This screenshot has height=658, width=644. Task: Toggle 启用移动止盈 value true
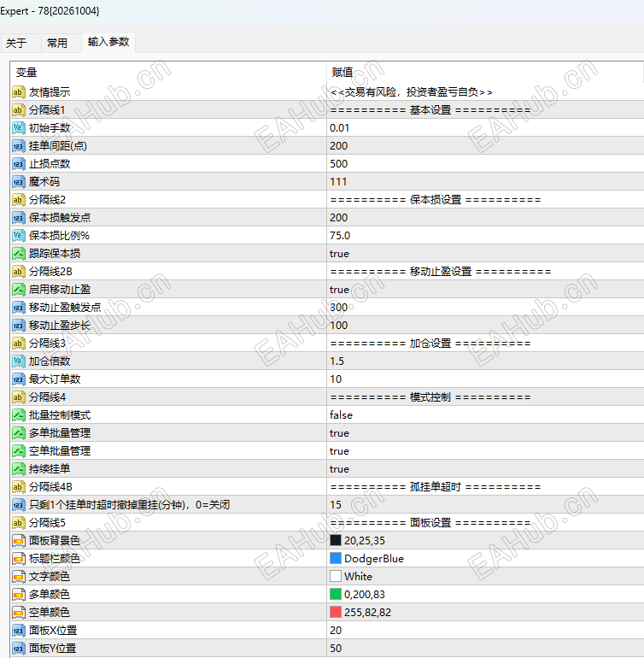pyautogui.click(x=339, y=290)
